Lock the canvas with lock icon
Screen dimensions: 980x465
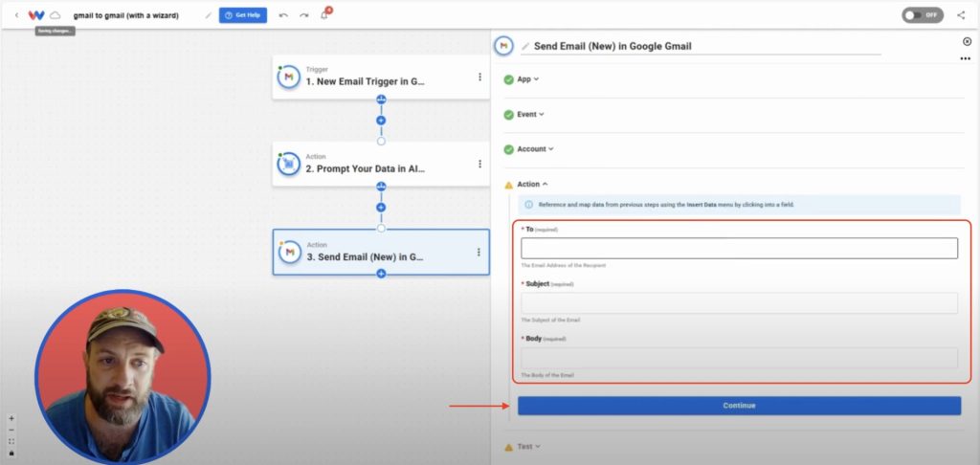(x=11, y=453)
